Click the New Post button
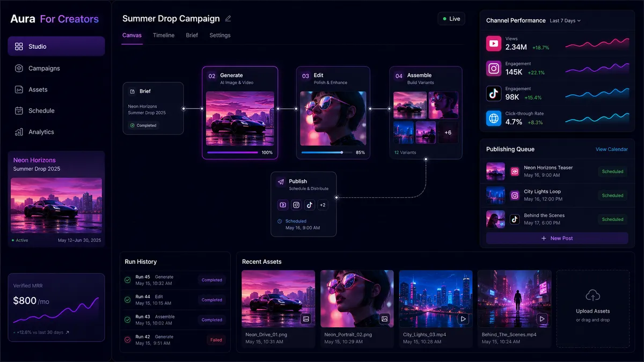 [557, 238]
